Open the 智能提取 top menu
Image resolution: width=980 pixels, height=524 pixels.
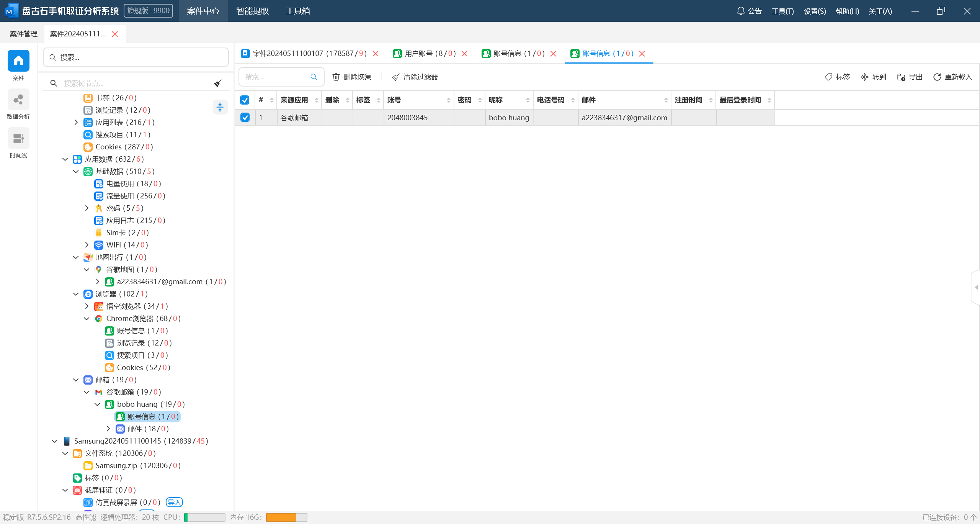coord(253,11)
